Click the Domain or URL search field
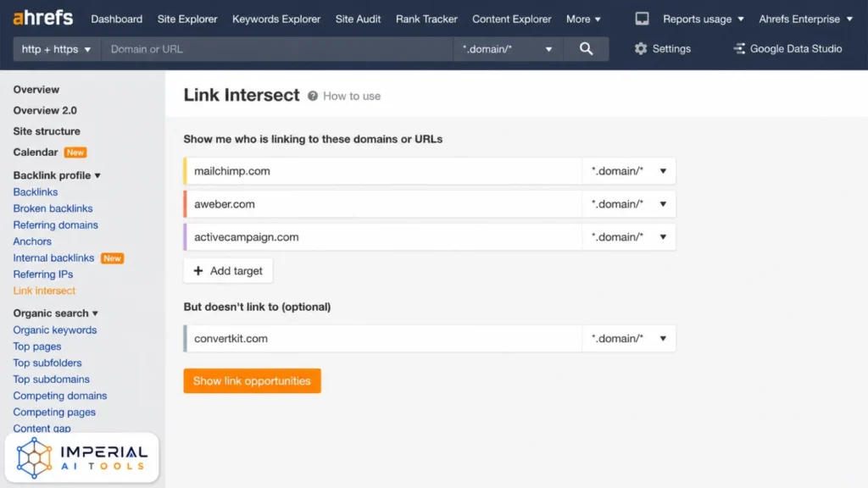This screenshot has width=868, height=488. coord(277,48)
